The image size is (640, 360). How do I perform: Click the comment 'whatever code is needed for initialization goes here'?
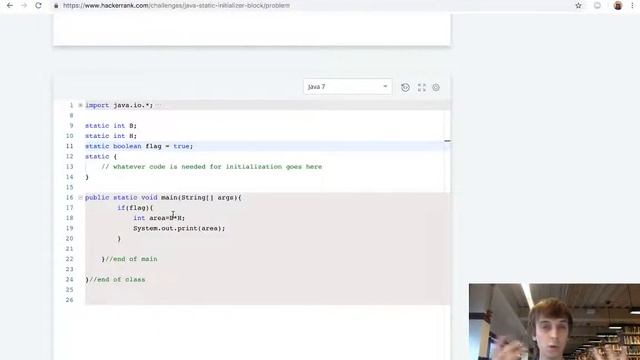click(x=217, y=167)
